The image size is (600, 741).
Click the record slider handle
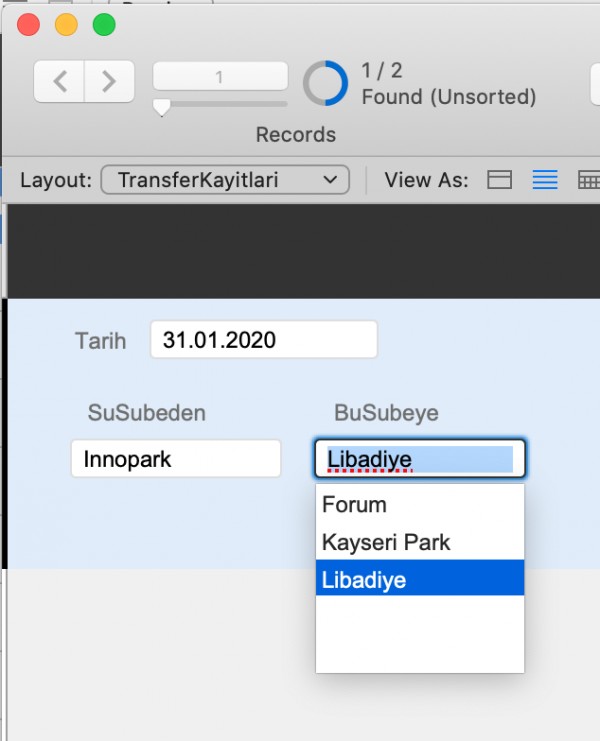tap(162, 107)
